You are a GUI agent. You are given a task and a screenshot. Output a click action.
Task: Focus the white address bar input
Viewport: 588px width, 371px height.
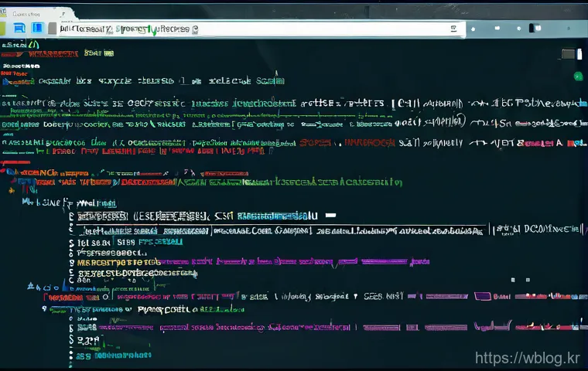[x=255, y=29]
